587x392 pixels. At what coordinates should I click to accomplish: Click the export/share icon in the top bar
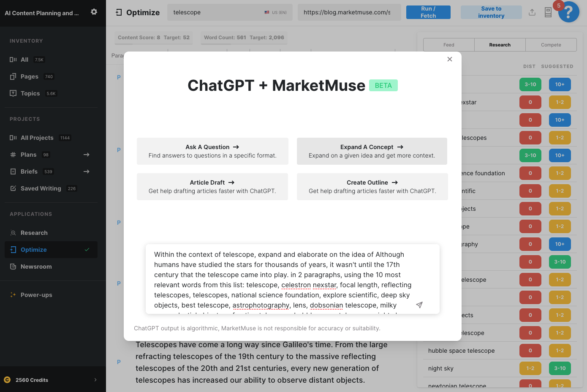pyautogui.click(x=532, y=12)
